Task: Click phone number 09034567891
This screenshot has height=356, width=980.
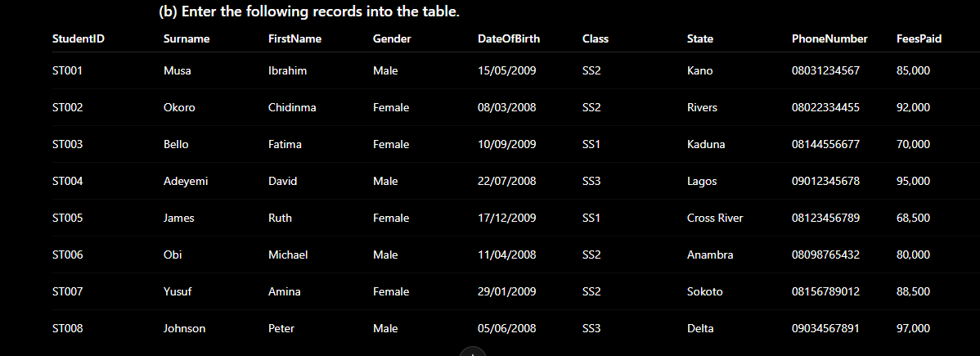Action: click(825, 329)
